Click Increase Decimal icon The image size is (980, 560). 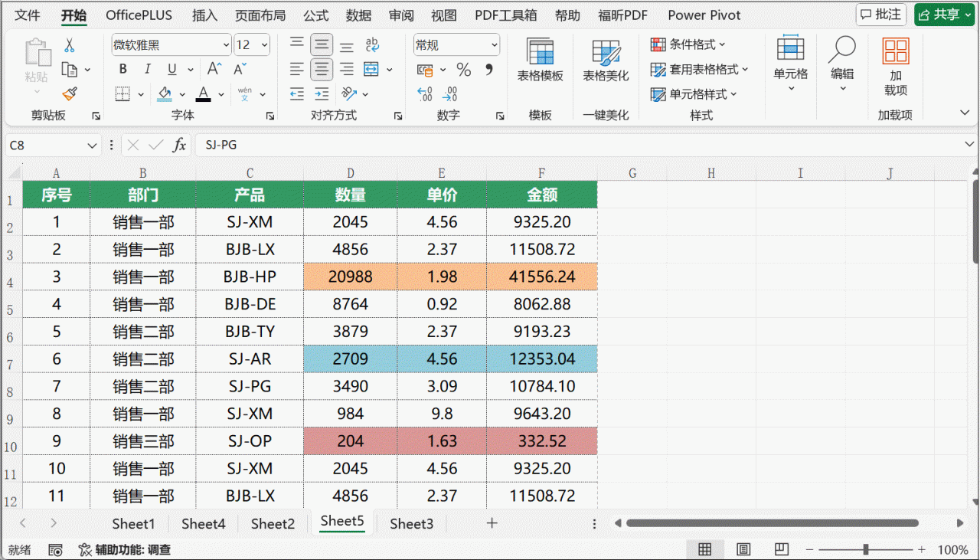(x=426, y=94)
